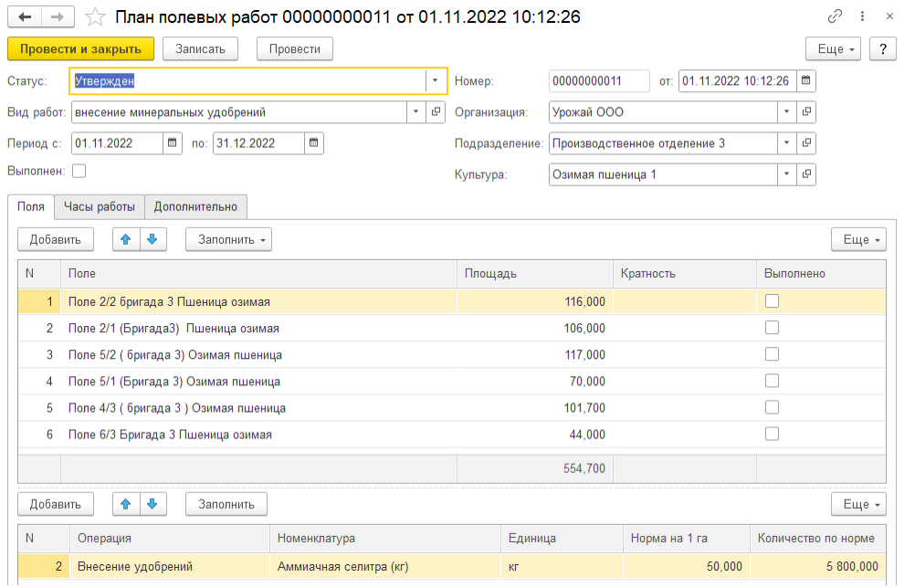Click the Провести и закрыть button
This screenshot has height=588, width=904.
80,48
